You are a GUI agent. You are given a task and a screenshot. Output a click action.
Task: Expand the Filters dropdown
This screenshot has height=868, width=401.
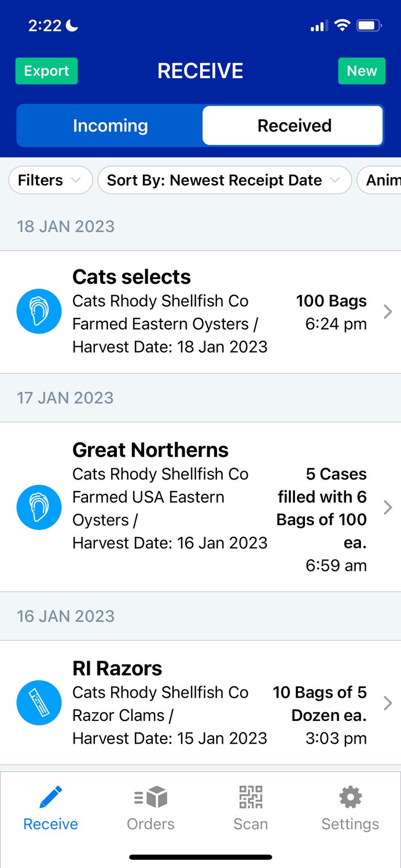[50, 180]
